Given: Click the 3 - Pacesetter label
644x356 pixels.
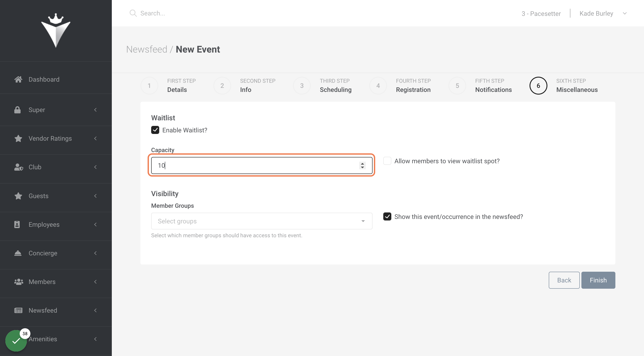Looking at the screenshot, I should pos(541,13).
